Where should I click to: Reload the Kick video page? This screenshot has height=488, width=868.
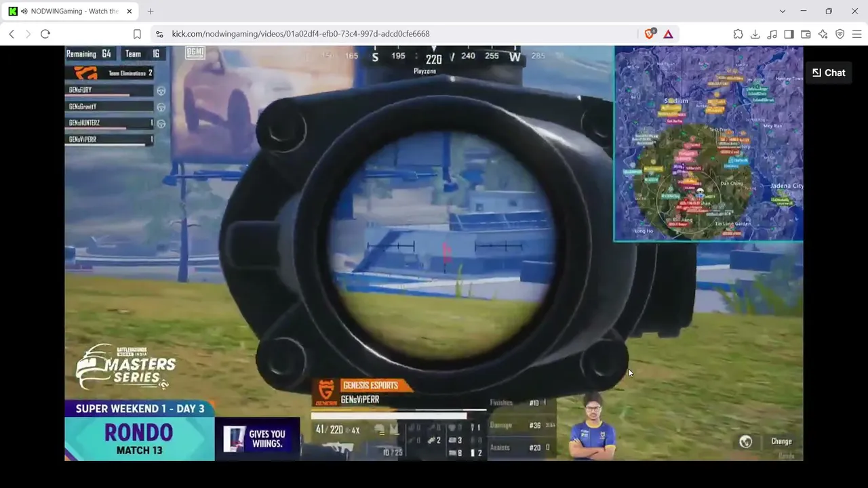(x=45, y=34)
